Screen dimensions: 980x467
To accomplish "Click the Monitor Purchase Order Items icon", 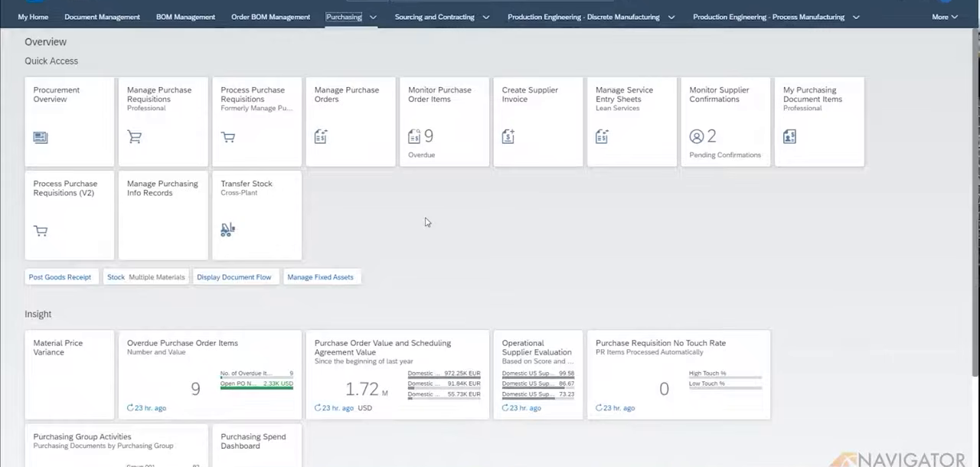I will pos(414,136).
